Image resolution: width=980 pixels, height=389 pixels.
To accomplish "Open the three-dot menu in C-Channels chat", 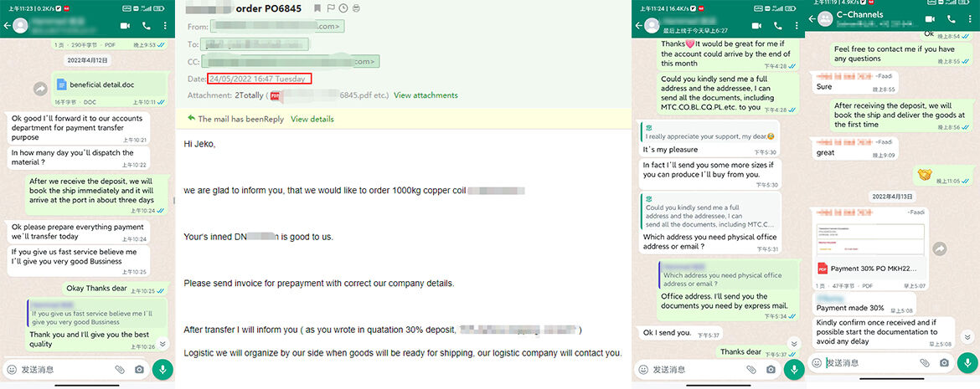I will (972, 18).
